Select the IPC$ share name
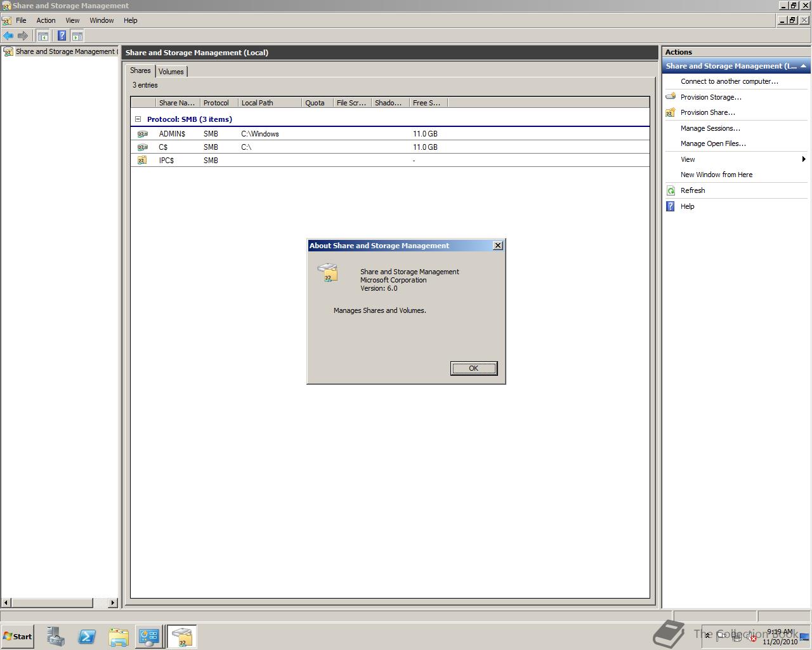 166,161
